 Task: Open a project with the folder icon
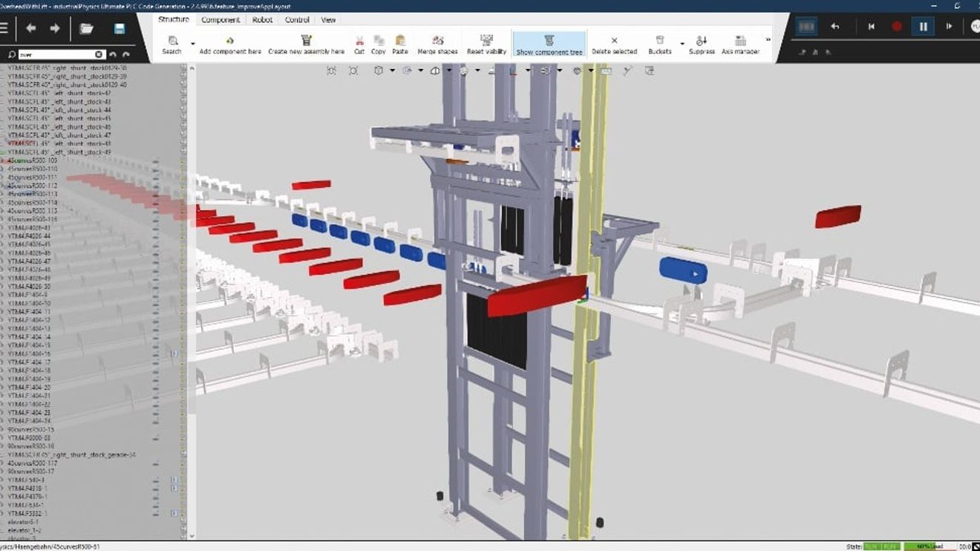[87, 28]
